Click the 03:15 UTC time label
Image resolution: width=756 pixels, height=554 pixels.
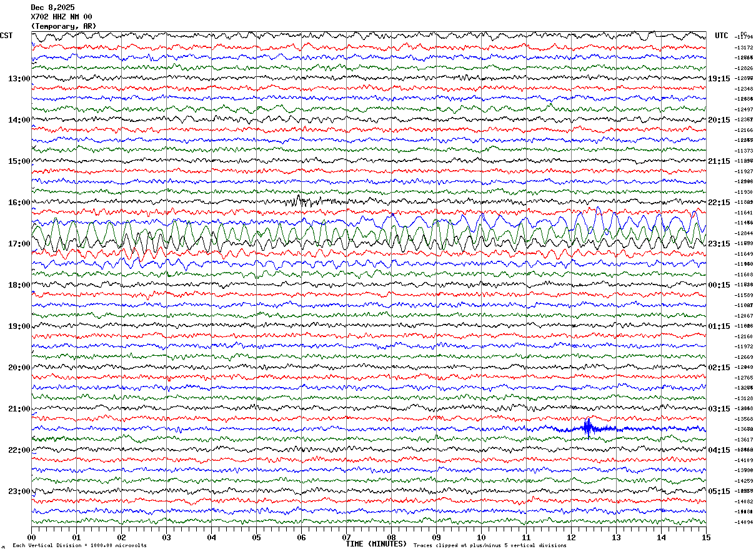719,409
